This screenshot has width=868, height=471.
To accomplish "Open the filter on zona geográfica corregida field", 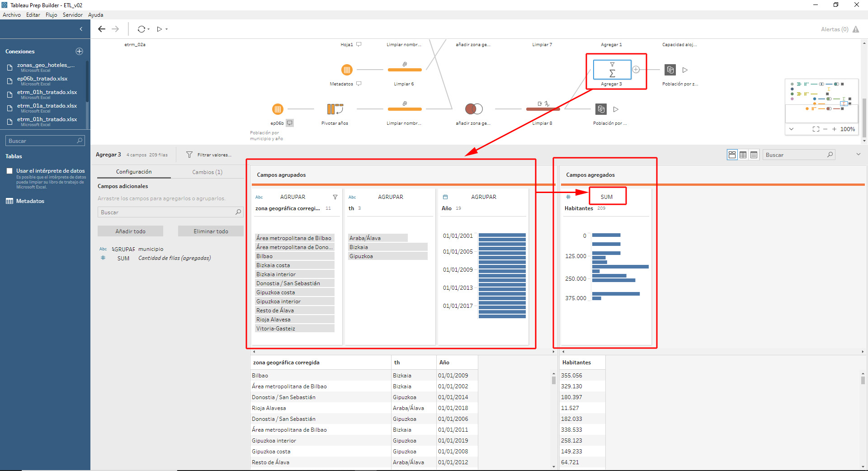I will pos(335,197).
